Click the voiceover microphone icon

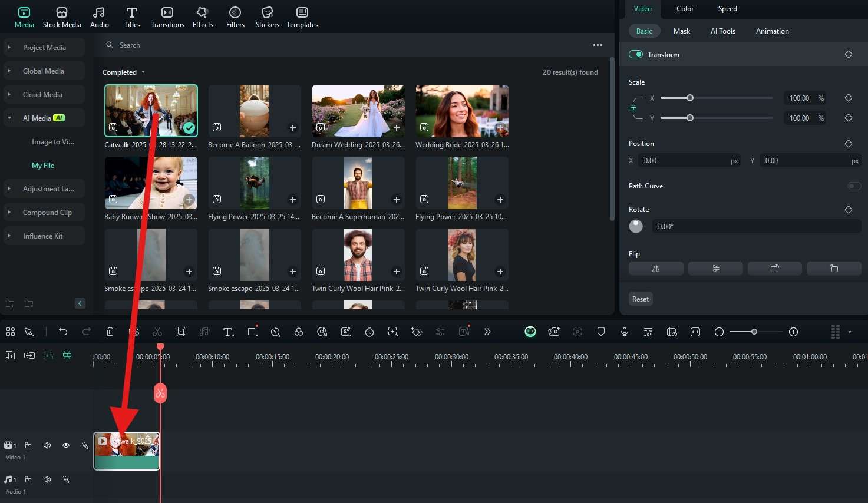[x=625, y=332]
